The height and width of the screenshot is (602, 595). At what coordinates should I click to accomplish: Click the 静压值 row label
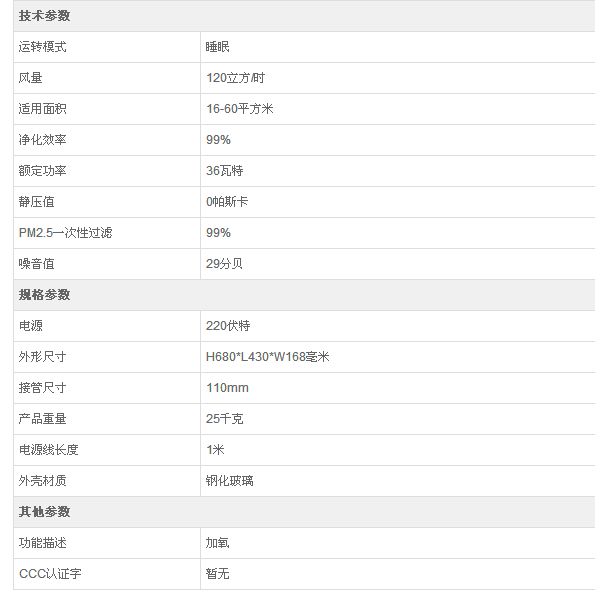pyautogui.click(x=36, y=202)
